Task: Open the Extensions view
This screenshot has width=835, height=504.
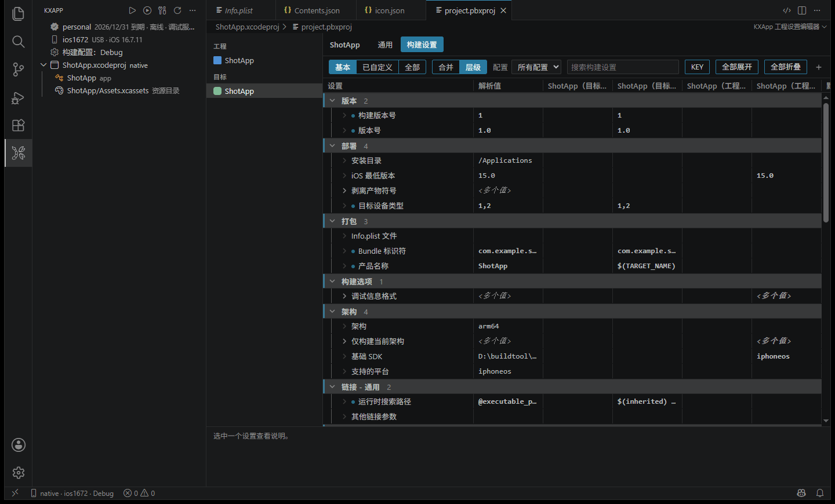Action: coord(19,125)
